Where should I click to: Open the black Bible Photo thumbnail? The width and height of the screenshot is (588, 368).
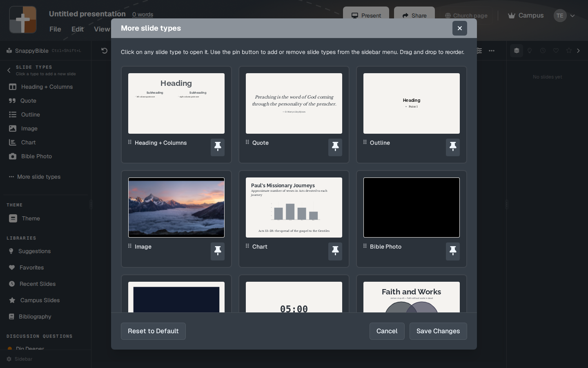(412, 207)
